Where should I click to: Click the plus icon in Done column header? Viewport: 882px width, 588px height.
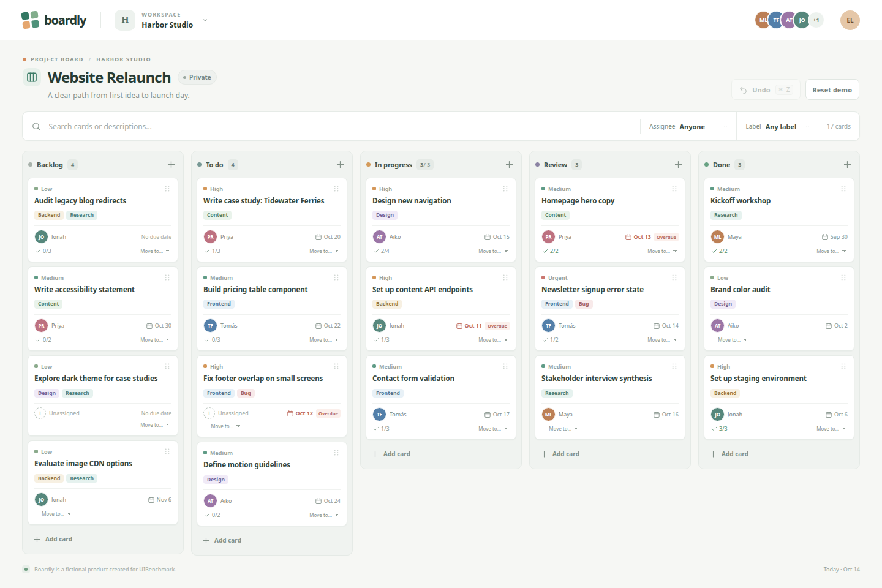coord(847,165)
